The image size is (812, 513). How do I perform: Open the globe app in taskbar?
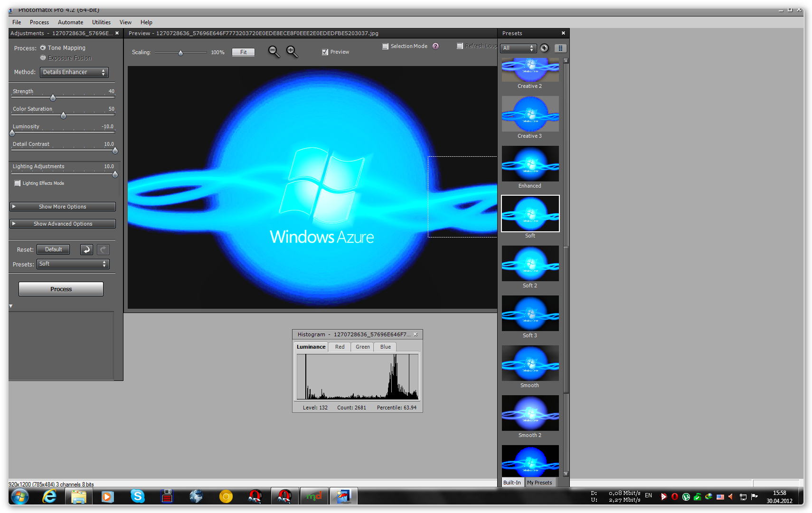click(196, 497)
